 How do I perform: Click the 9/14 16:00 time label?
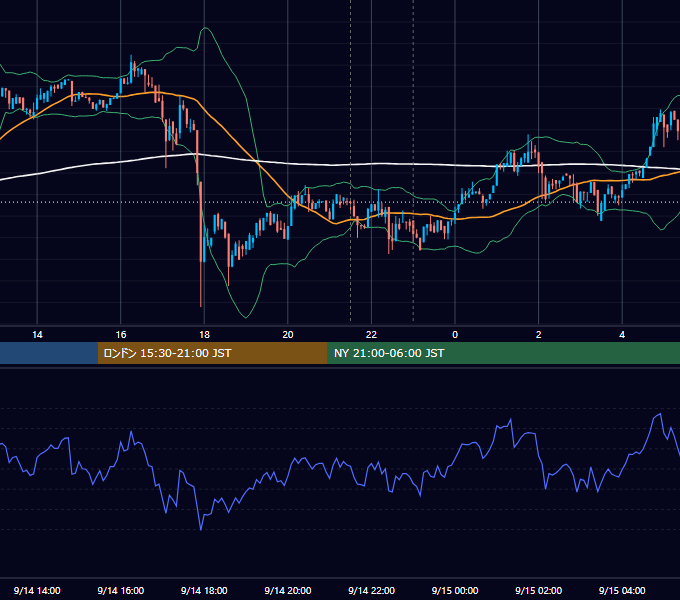121,590
